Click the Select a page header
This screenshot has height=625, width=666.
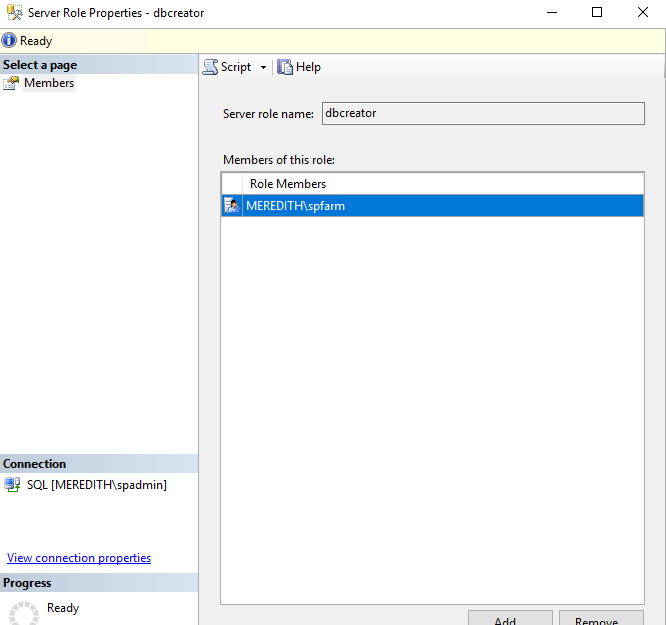99,65
